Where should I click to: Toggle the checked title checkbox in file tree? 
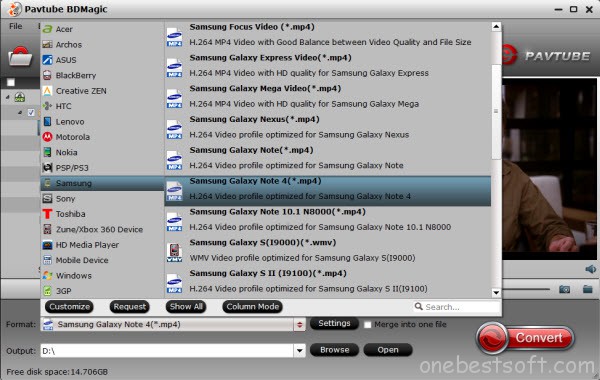[x=31, y=113]
